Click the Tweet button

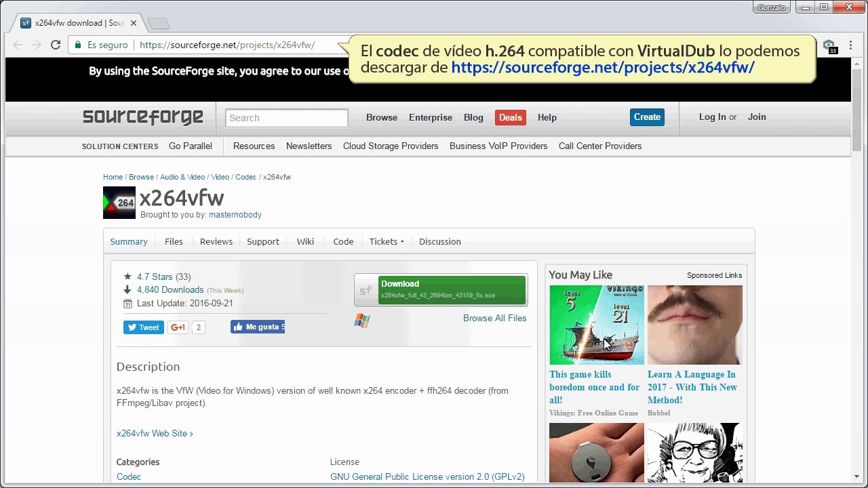(144, 327)
